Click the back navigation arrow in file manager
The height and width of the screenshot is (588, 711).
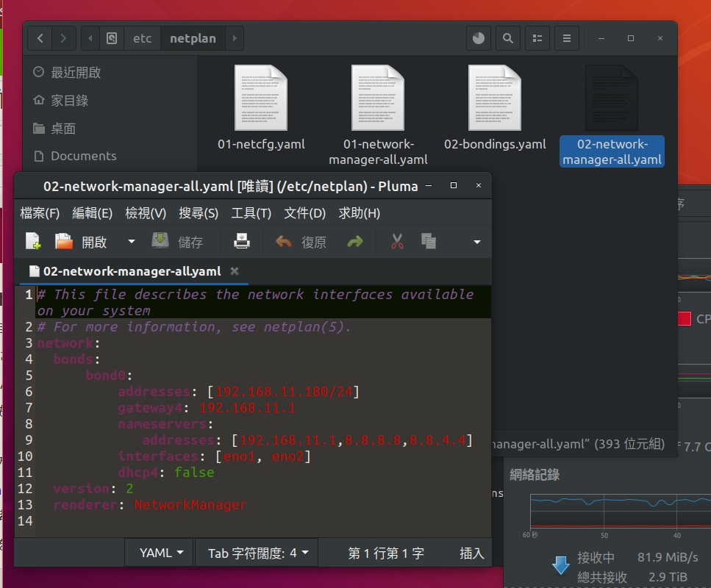(x=40, y=38)
